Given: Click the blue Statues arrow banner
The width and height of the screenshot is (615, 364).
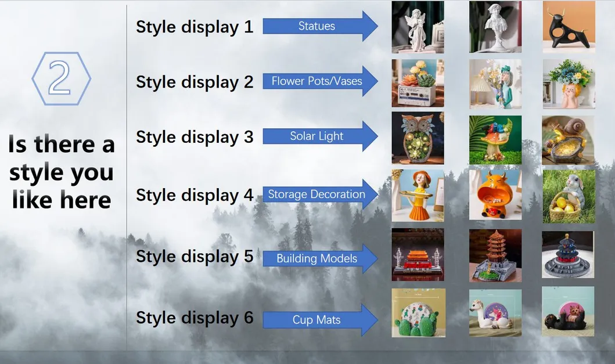Looking at the screenshot, I should 317,26.
